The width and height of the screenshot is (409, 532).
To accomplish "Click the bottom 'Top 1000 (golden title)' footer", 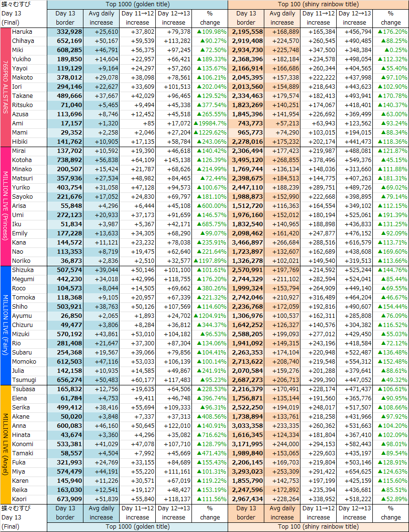I will (x=137, y=527).
